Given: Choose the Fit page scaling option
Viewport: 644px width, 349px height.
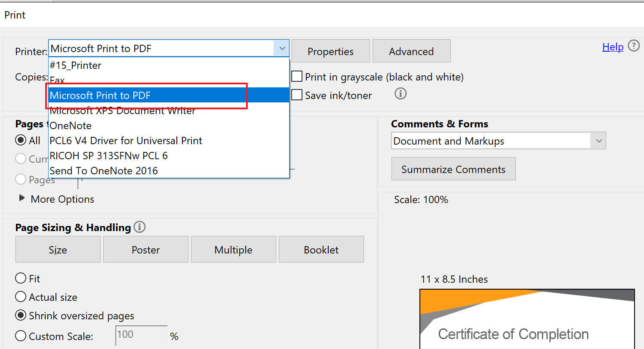Looking at the screenshot, I should (21, 278).
